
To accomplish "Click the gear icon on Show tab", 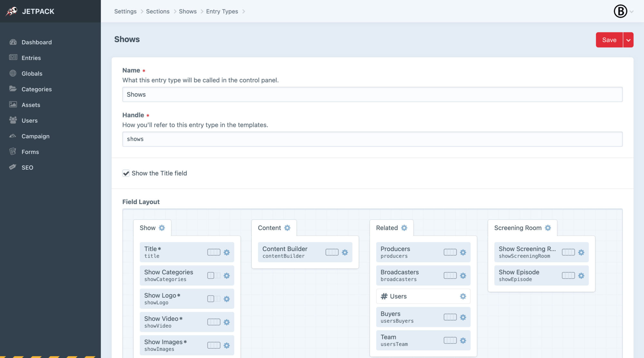I will coord(161,227).
